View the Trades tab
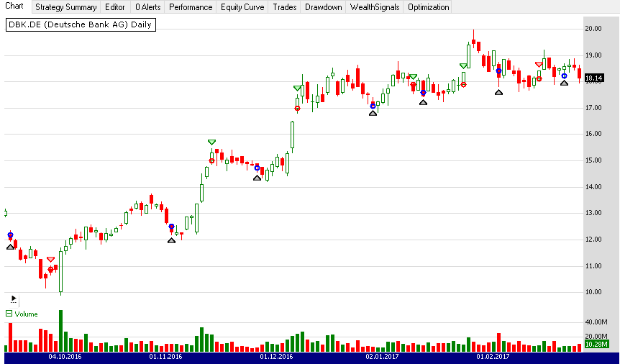 point(286,7)
